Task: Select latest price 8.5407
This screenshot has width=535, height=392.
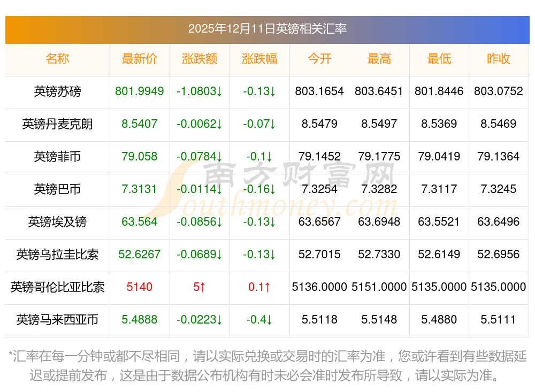Action: click(x=139, y=124)
